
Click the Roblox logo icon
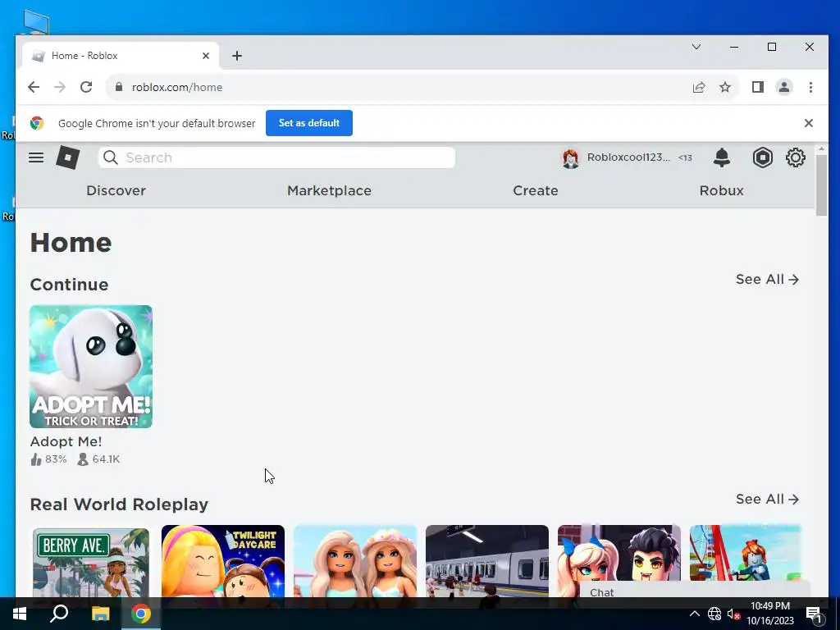[x=68, y=157]
